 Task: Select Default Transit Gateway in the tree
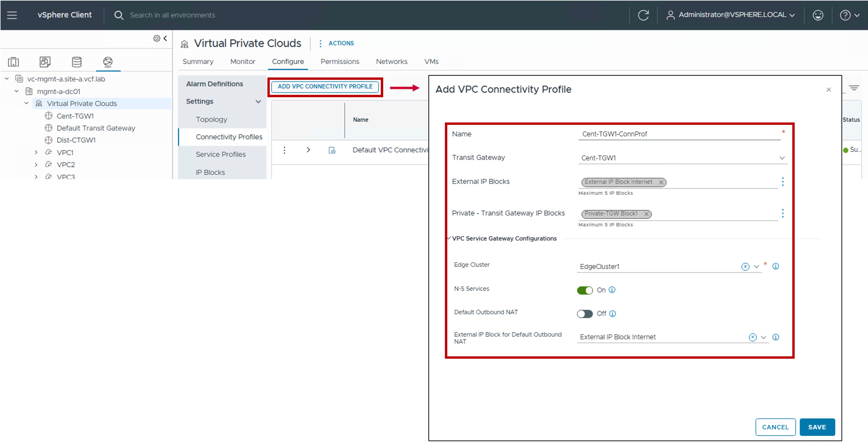tap(96, 128)
